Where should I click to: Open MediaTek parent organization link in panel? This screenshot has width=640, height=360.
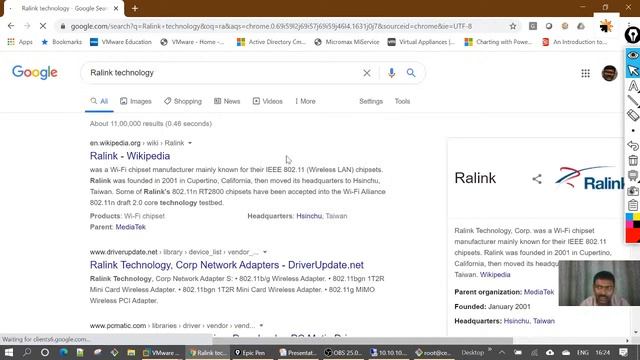539,292
